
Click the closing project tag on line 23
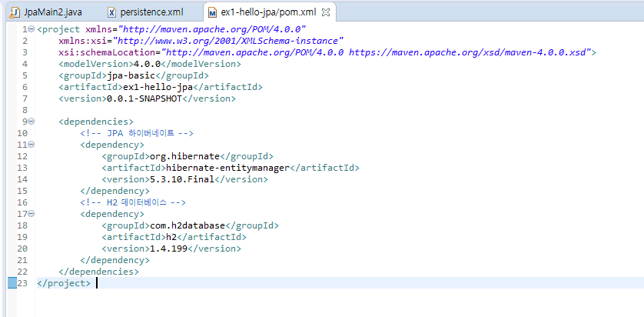(64, 283)
